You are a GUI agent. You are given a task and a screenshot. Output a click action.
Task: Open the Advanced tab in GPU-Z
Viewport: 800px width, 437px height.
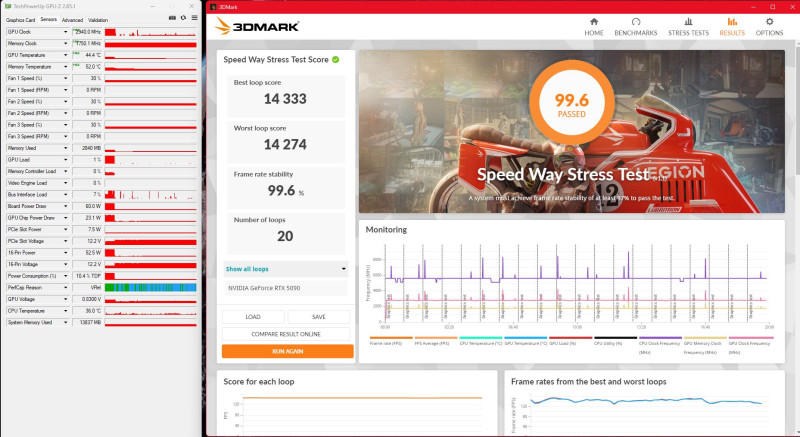[72, 20]
